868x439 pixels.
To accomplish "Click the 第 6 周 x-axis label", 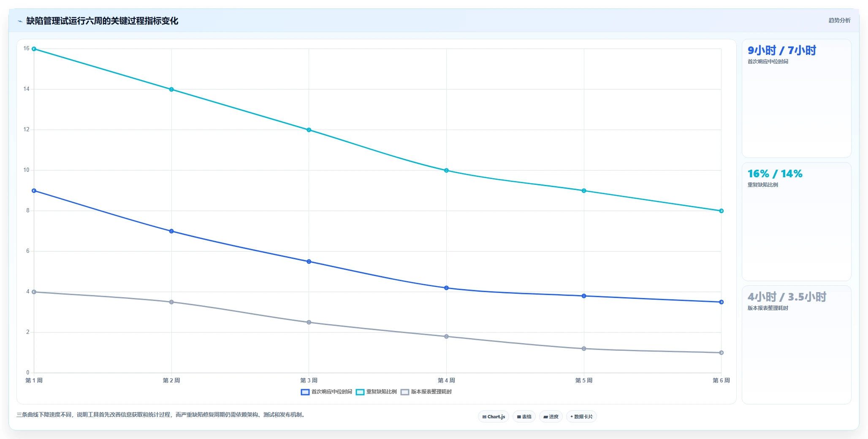I will [x=721, y=380].
